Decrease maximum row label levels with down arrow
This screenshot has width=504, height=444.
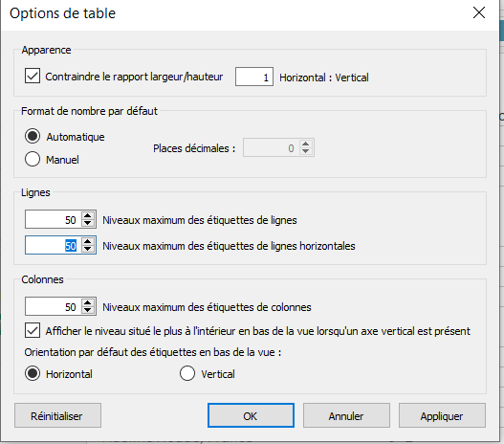click(x=87, y=223)
